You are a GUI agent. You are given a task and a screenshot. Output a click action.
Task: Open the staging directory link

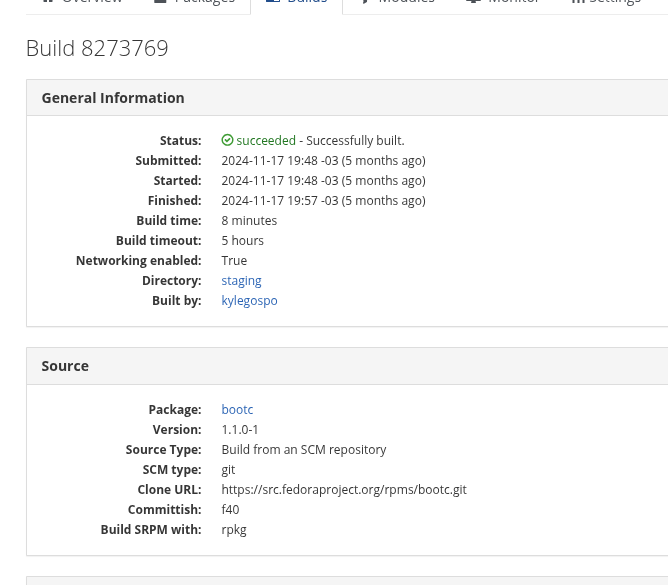coord(241,281)
